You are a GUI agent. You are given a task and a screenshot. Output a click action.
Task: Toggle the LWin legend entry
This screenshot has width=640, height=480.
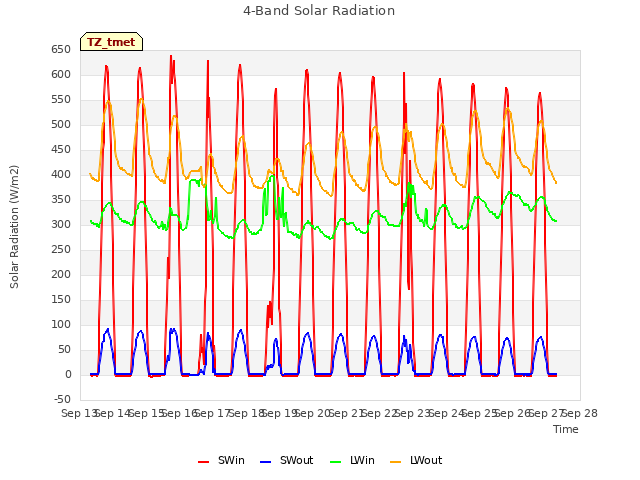point(352,460)
